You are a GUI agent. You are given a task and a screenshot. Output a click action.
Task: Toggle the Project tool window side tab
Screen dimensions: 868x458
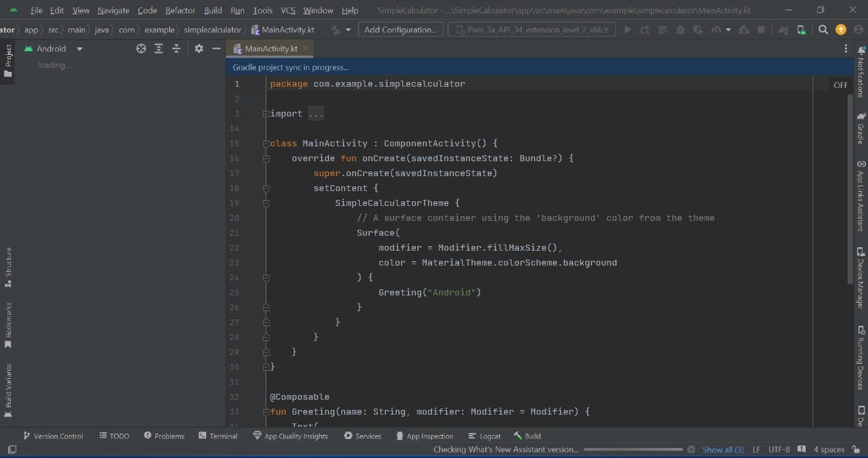click(8, 61)
